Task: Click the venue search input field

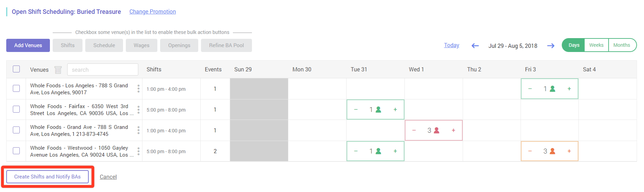Action: tap(103, 70)
